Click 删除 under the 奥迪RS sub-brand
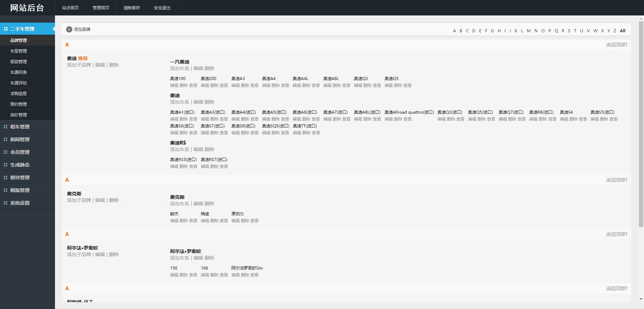This screenshot has height=309, width=644. click(209, 149)
